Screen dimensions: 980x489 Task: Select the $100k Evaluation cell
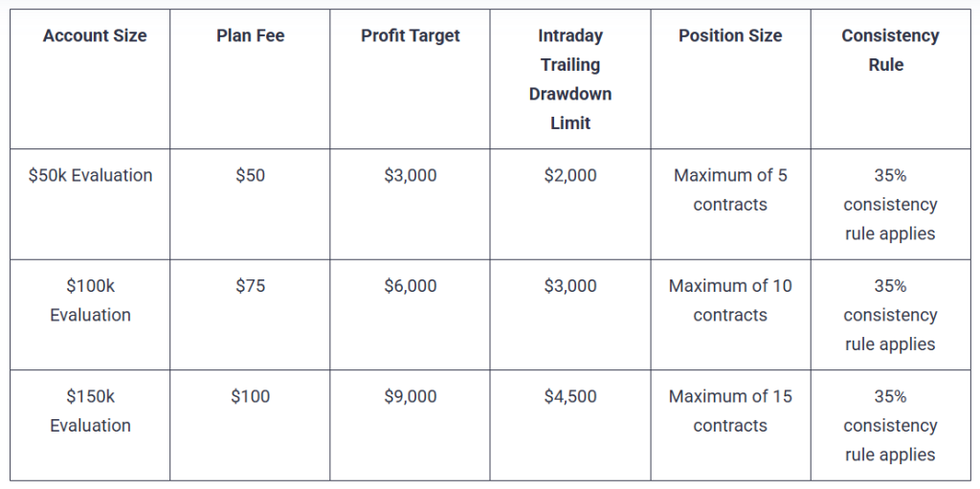click(91, 300)
